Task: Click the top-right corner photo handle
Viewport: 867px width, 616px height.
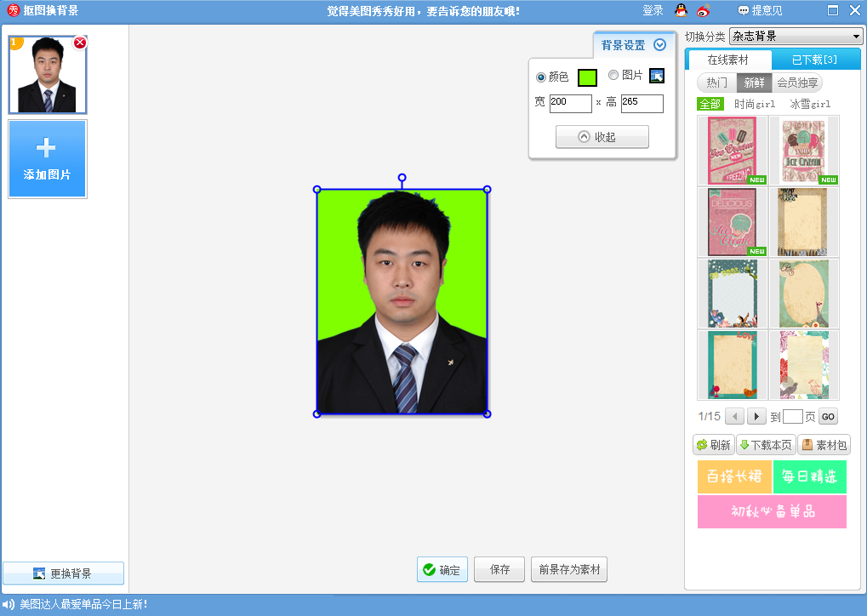Action: coord(488,190)
